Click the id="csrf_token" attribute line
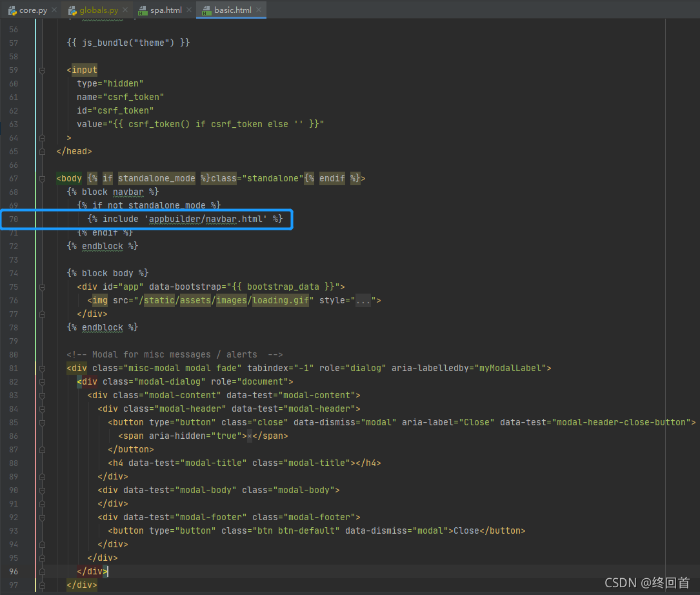Image resolution: width=700 pixels, height=595 pixels. point(115,110)
